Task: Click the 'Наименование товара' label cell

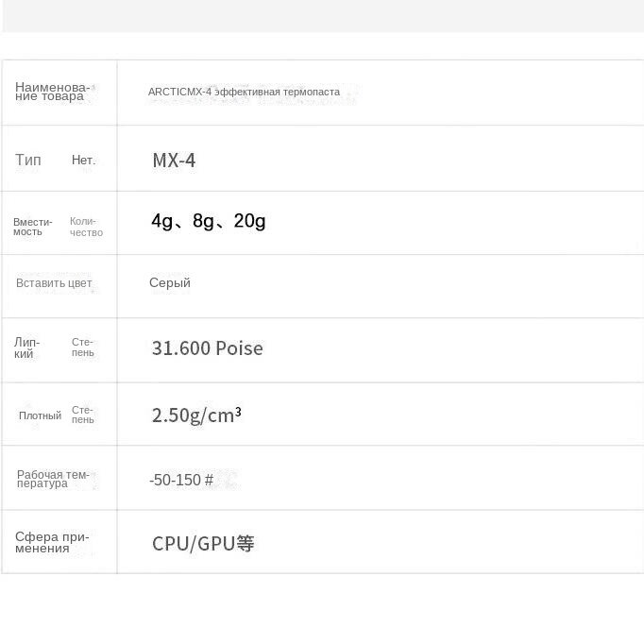Action: click(52, 92)
